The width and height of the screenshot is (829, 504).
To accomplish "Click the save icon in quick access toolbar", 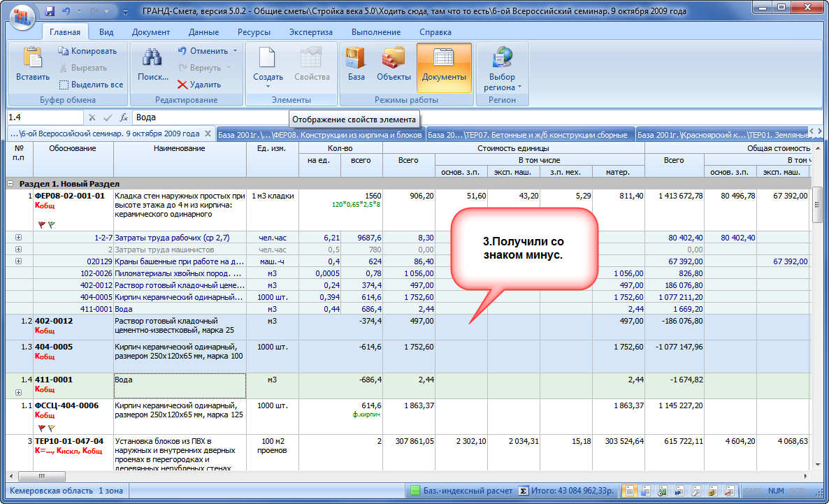I will coord(50,12).
